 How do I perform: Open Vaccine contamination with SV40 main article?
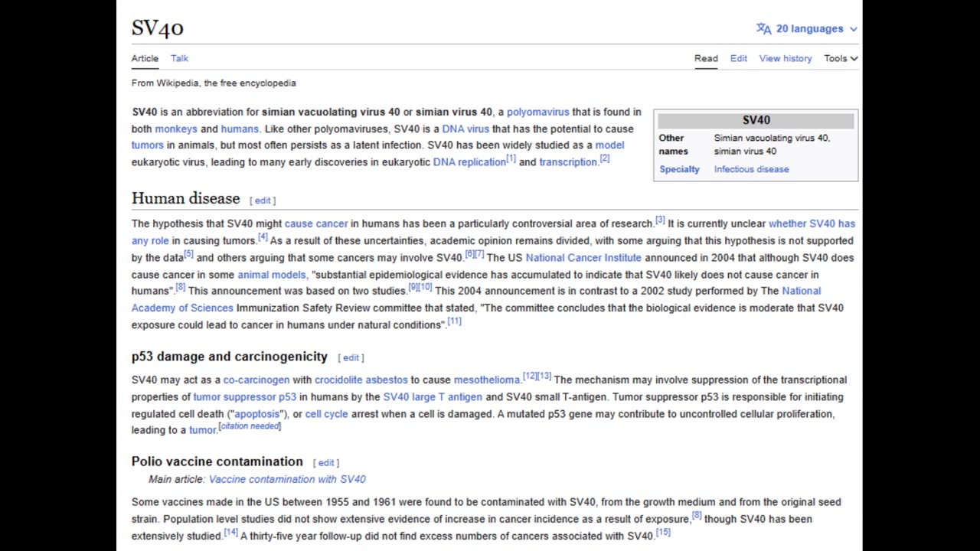coord(287,479)
